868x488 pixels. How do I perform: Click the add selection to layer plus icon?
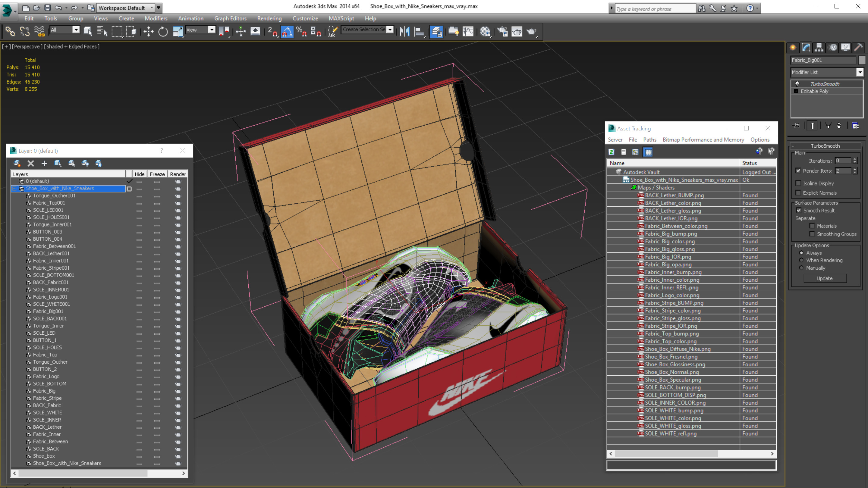(44, 163)
